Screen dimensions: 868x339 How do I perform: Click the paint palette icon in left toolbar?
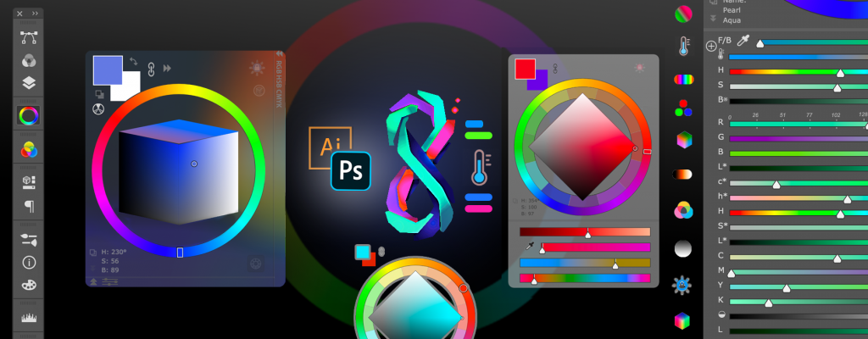(x=29, y=286)
